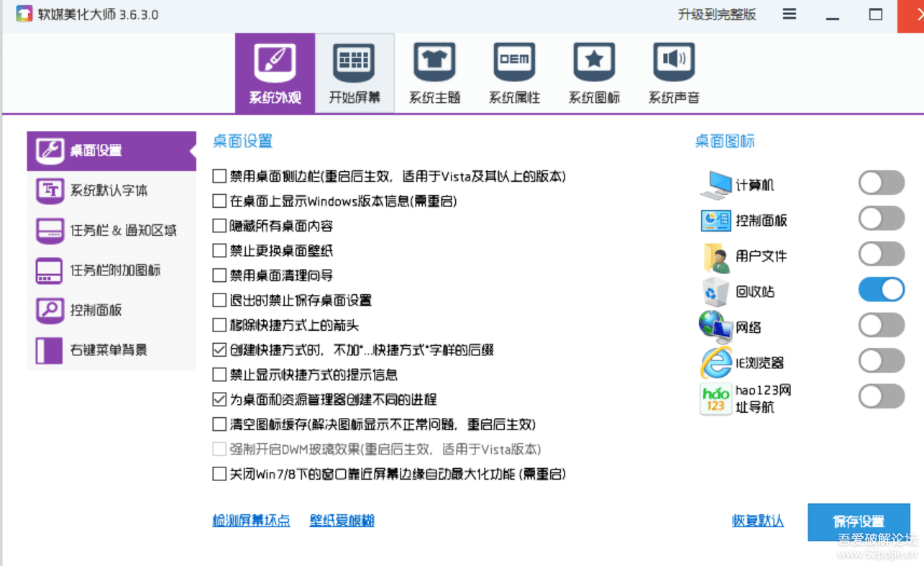Check 禁止更换桌面壁纸 checkbox
Screen dimensions: 924x566
219,251
